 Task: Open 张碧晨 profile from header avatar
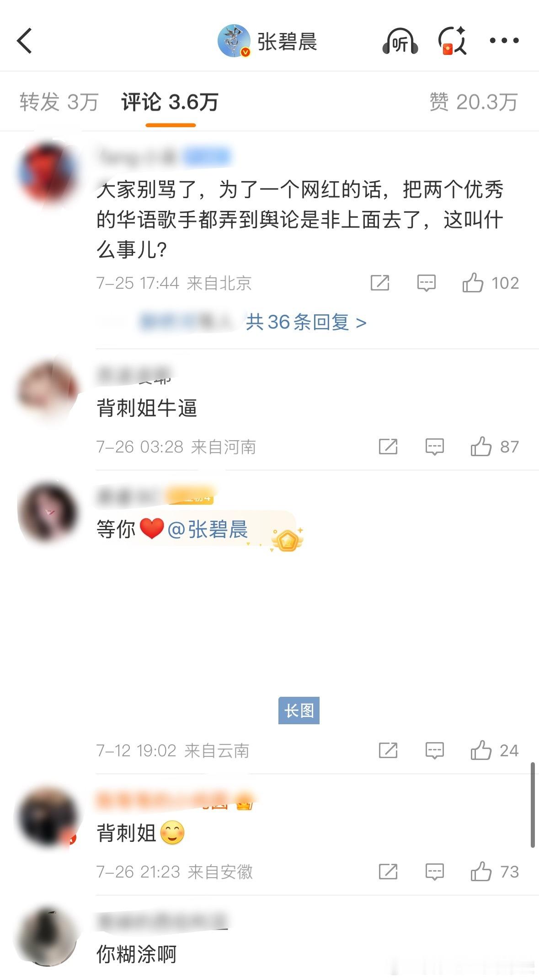pyautogui.click(x=234, y=41)
